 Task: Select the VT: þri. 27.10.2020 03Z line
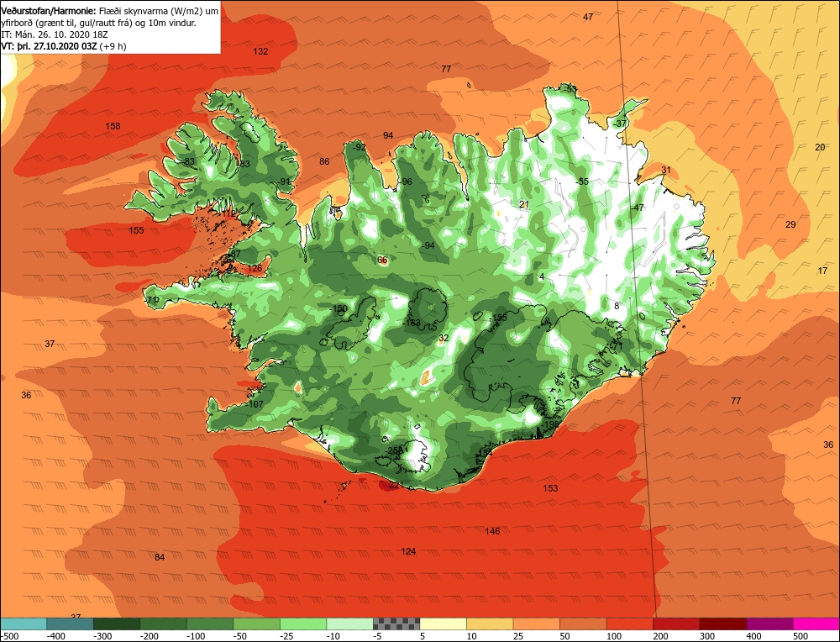point(64,46)
